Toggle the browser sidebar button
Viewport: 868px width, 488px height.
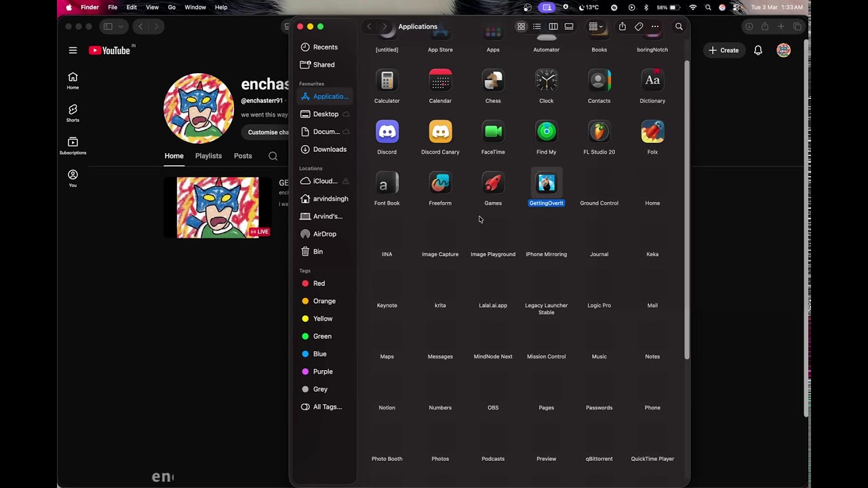click(x=108, y=26)
